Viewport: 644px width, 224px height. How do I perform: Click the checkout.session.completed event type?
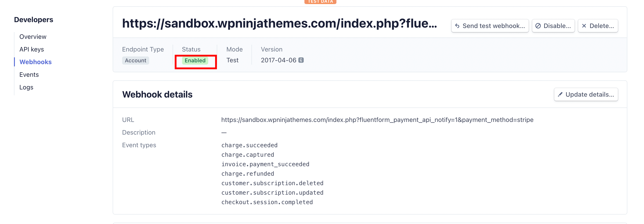(x=267, y=202)
